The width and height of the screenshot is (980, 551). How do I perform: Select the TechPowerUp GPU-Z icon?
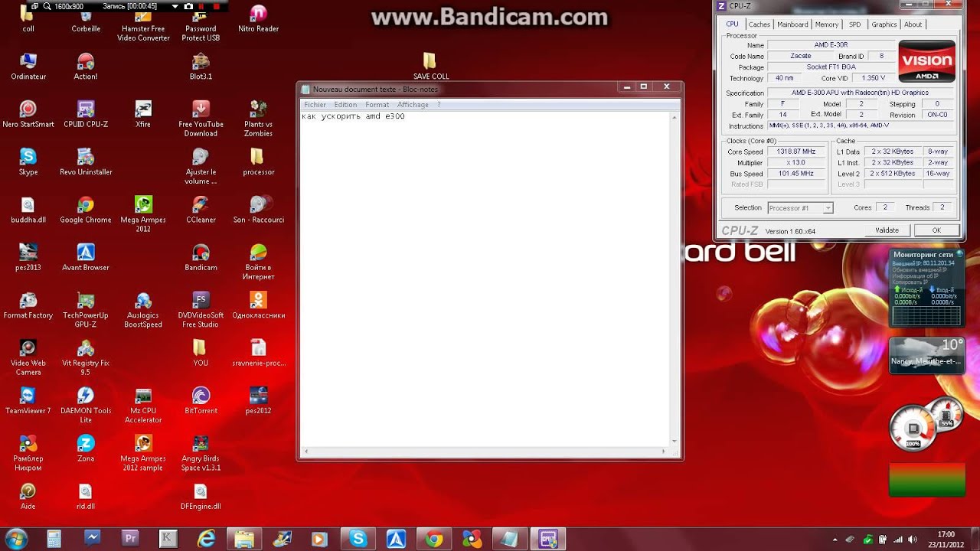tap(86, 309)
